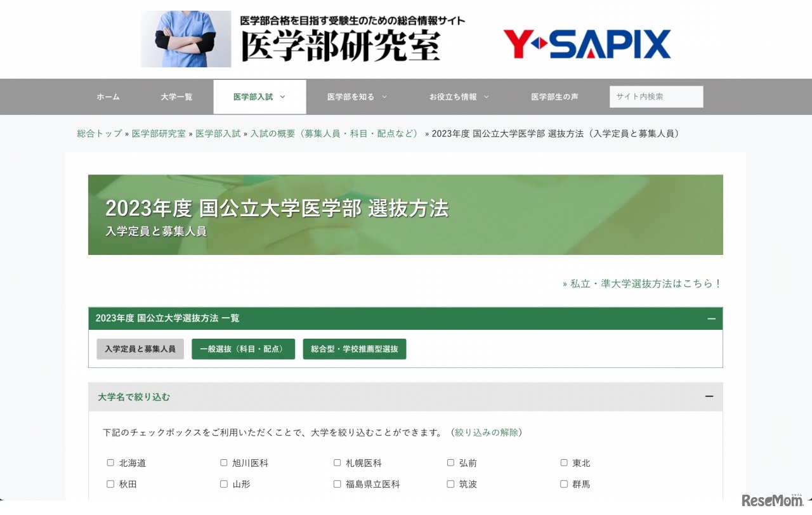
Task: Open the ホーム menu item
Action: click(x=108, y=97)
